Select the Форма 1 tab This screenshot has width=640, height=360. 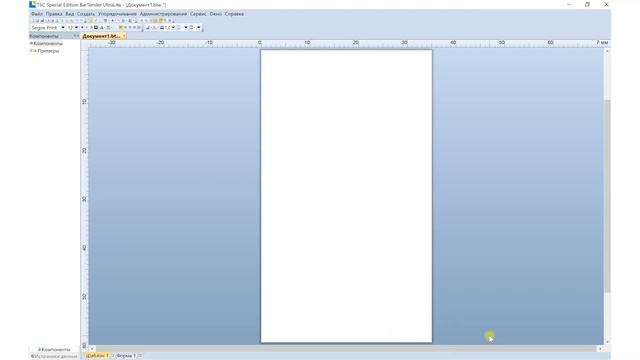[x=126, y=356]
